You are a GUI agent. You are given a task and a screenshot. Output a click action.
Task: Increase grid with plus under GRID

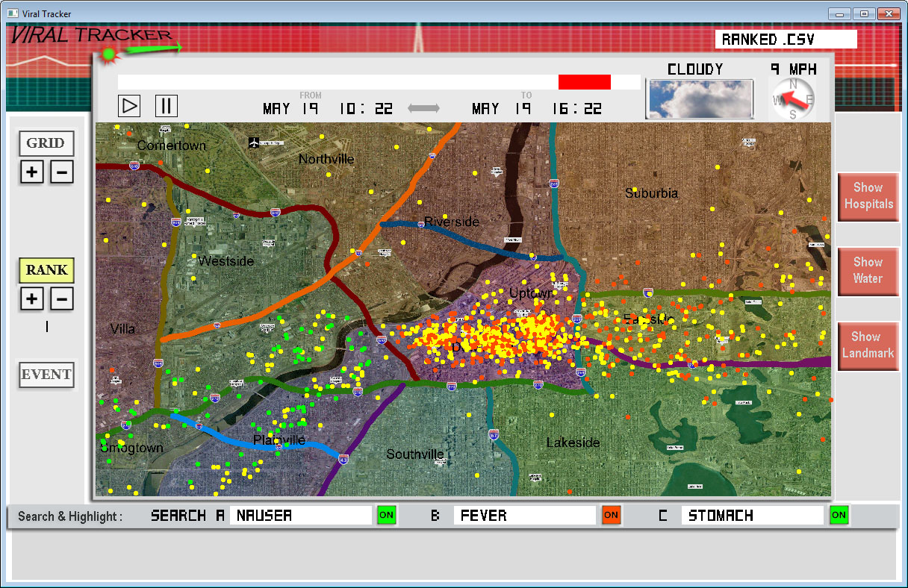[x=31, y=173]
